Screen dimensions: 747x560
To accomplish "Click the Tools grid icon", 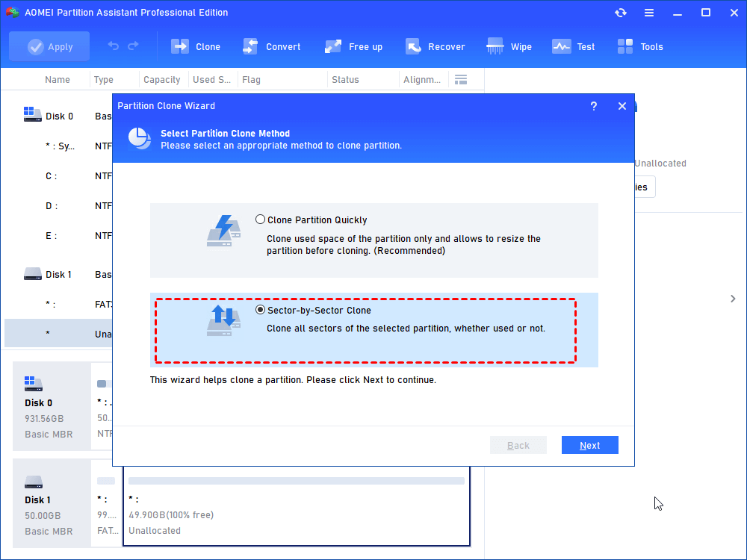I will [x=625, y=46].
